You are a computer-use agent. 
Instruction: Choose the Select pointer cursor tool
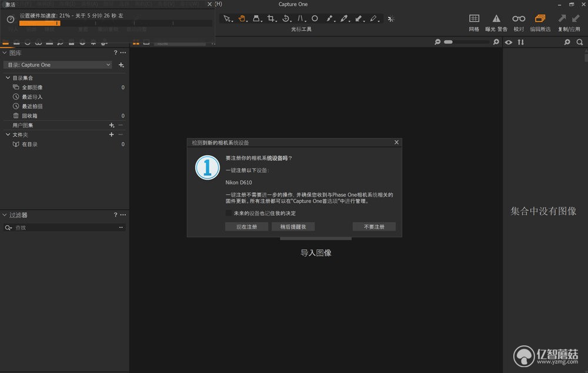click(x=227, y=18)
